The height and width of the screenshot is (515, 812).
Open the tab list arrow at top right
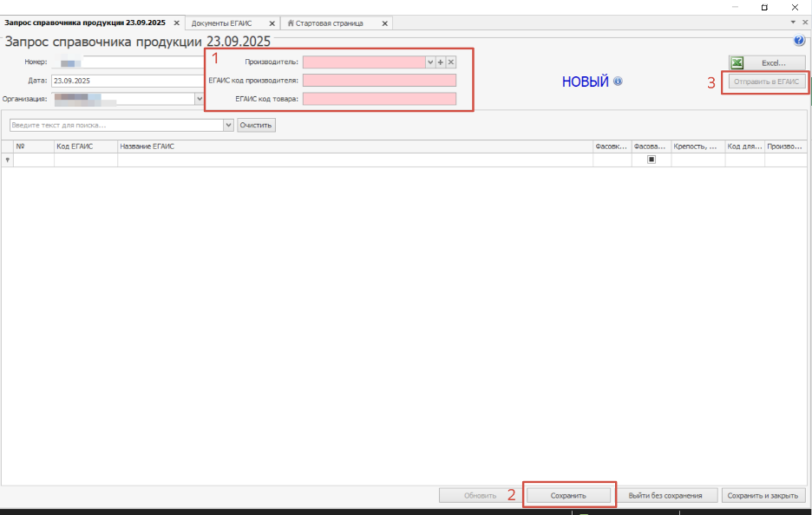click(x=793, y=23)
